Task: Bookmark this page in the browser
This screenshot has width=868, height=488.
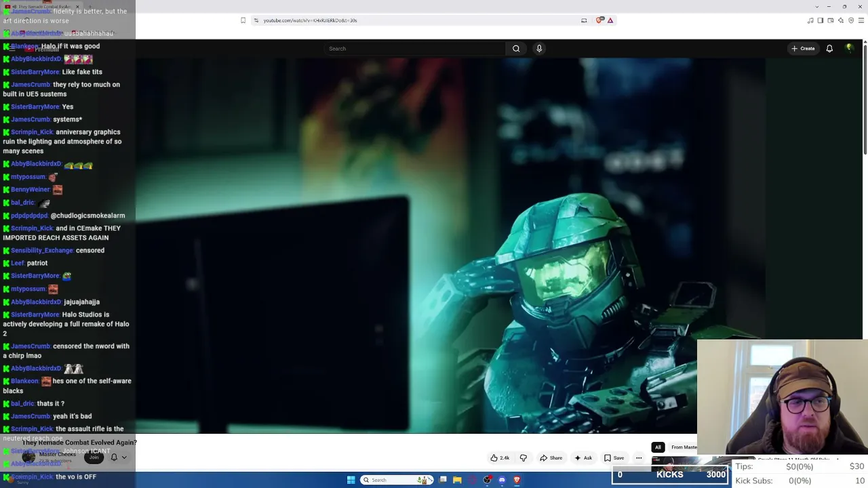Action: 243,20
